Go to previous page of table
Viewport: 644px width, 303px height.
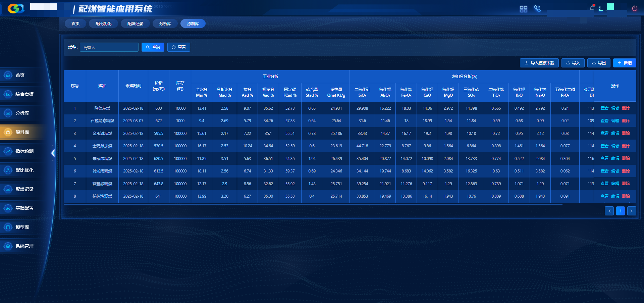click(x=609, y=211)
